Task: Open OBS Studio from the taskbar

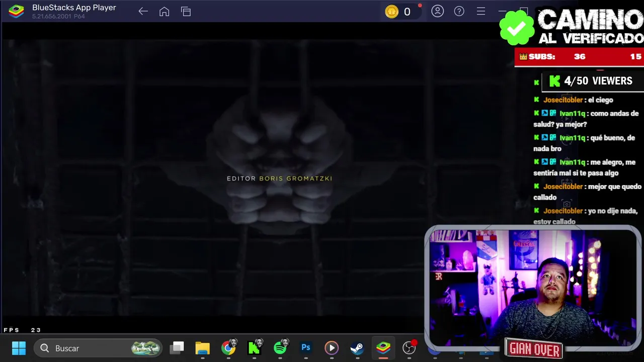Action: pos(410,347)
